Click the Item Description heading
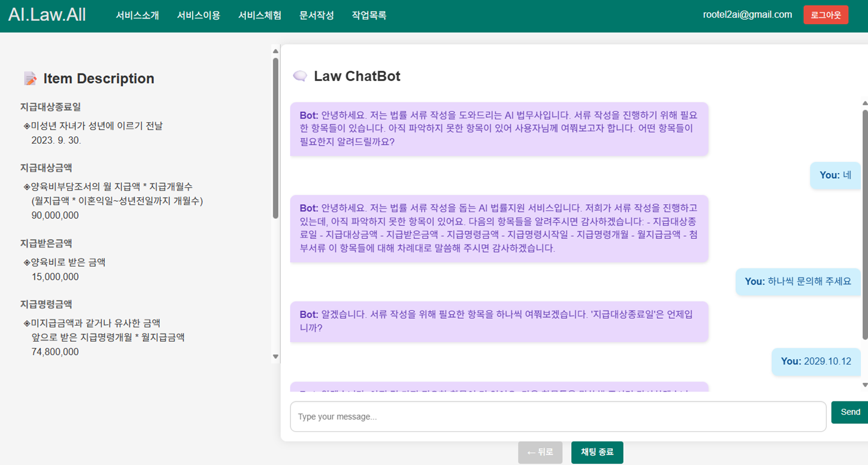The width and height of the screenshot is (868, 465). (99, 79)
